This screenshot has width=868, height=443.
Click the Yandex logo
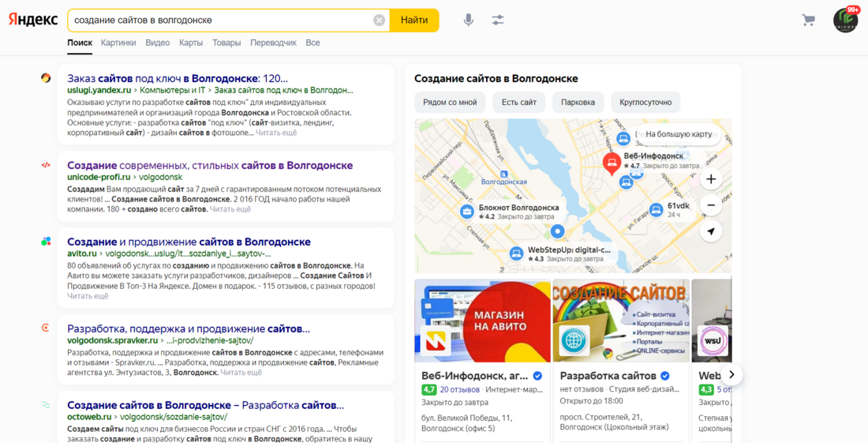(x=33, y=20)
